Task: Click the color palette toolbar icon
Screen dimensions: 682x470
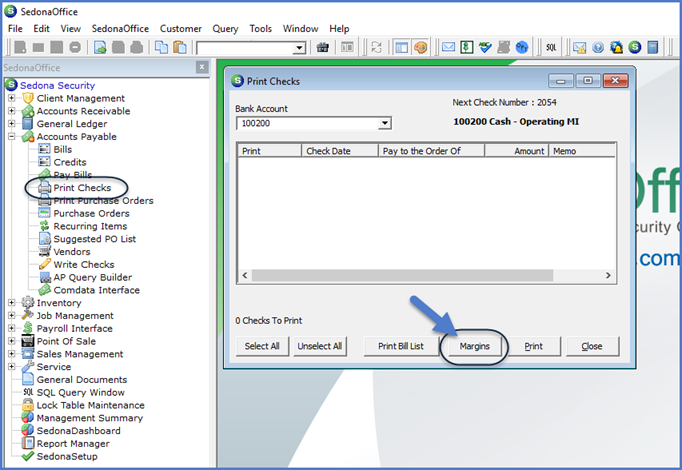Action: (x=420, y=47)
